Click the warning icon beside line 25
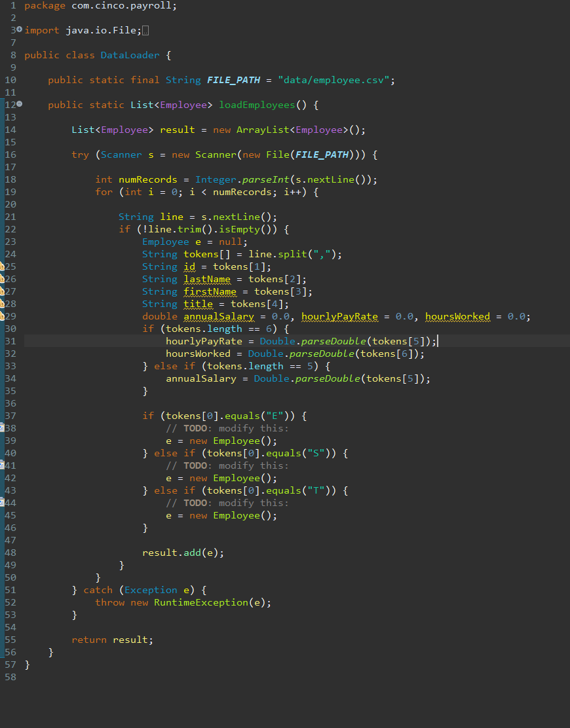The width and height of the screenshot is (570, 728). click(4, 266)
